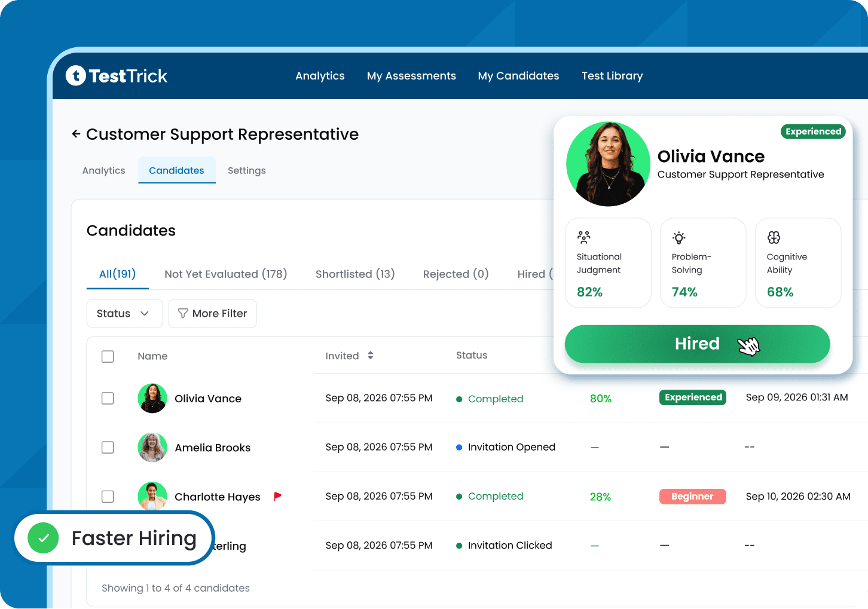This screenshot has width=868, height=609.
Task: Open Charlotte Hayes' candidate name
Action: pyautogui.click(x=218, y=497)
